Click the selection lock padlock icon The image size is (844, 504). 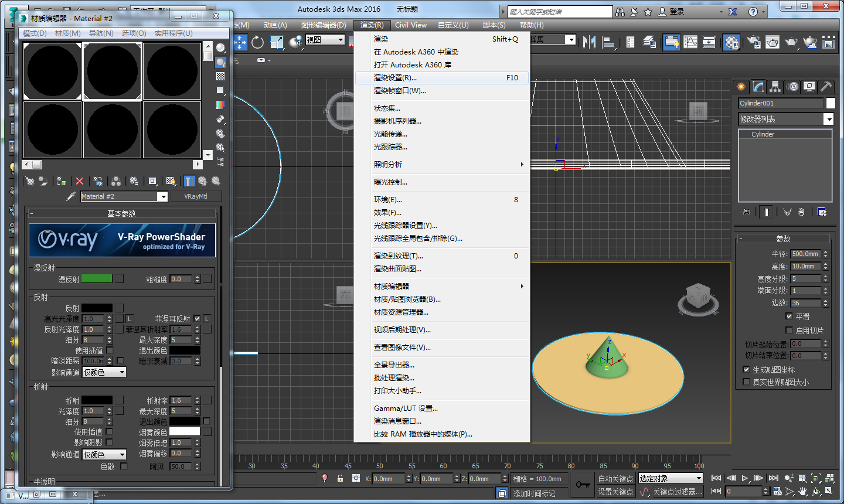340,478
